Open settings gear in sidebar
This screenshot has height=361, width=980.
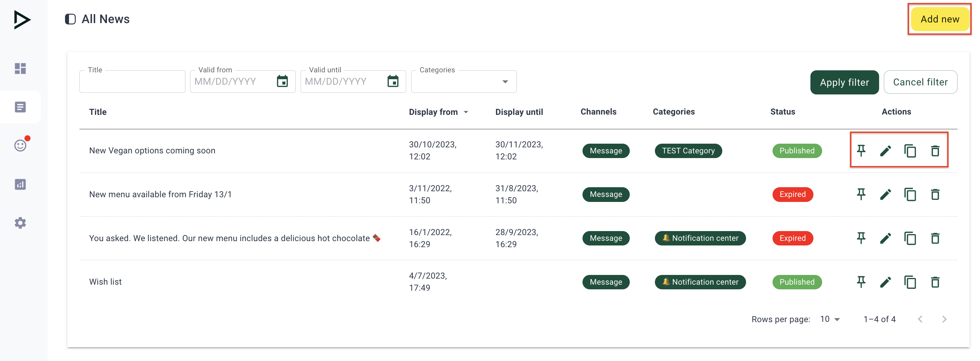click(x=20, y=223)
